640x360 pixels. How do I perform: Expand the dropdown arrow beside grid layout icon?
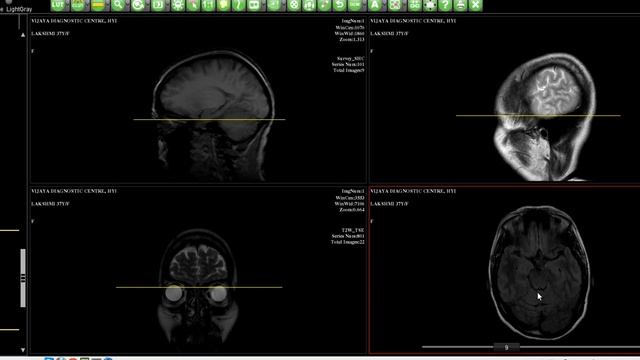[404, 5]
